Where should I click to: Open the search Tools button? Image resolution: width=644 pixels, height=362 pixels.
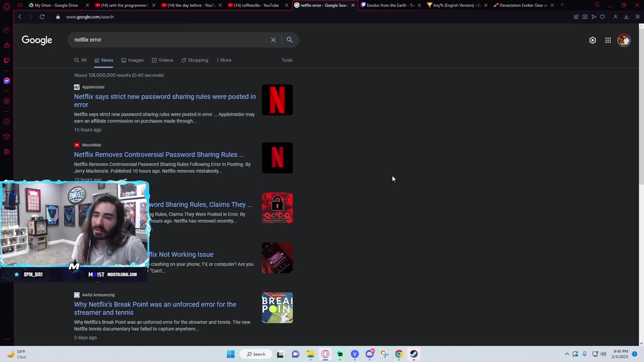(287, 60)
